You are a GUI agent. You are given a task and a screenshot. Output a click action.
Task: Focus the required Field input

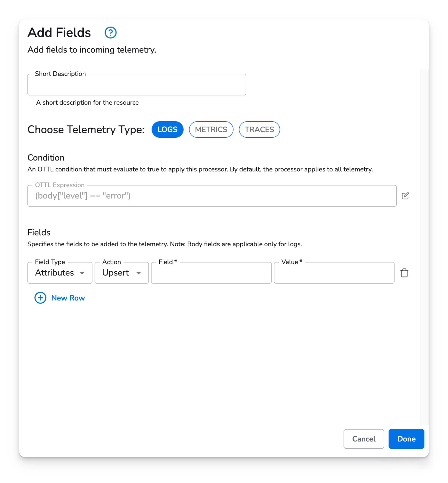click(x=211, y=273)
